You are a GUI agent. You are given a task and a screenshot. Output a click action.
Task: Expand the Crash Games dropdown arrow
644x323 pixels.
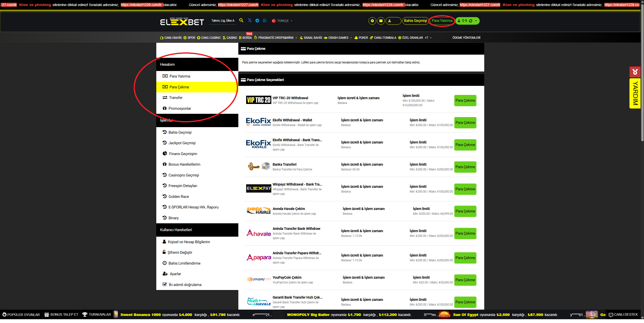tap(351, 38)
